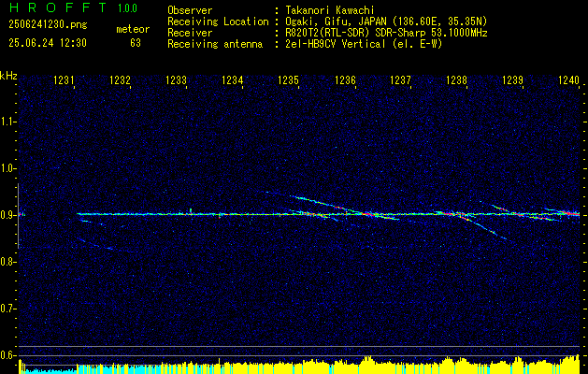Click time marker 1239

[512, 79]
